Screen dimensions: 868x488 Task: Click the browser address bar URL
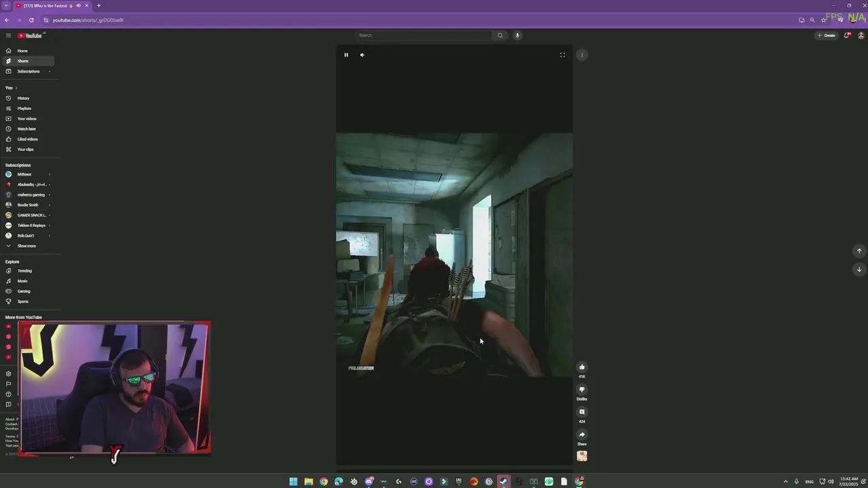(x=88, y=20)
